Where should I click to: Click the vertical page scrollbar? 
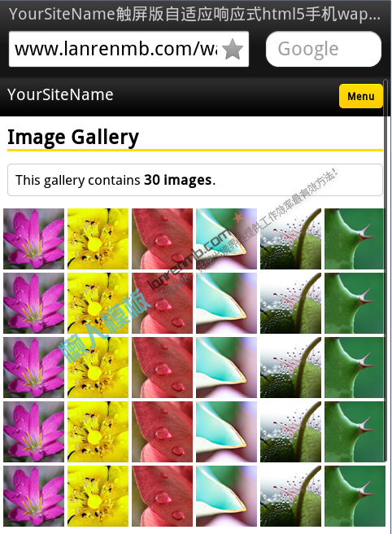[x=385, y=271]
